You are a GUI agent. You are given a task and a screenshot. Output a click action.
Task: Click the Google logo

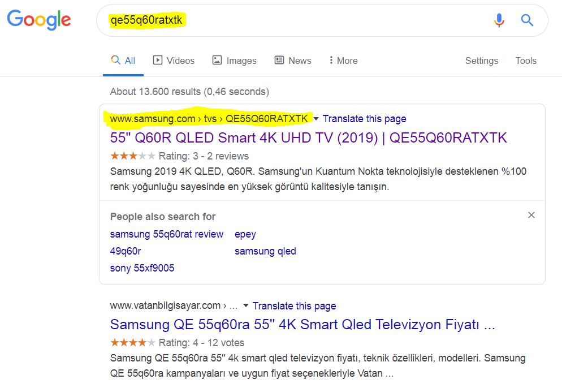(x=39, y=19)
